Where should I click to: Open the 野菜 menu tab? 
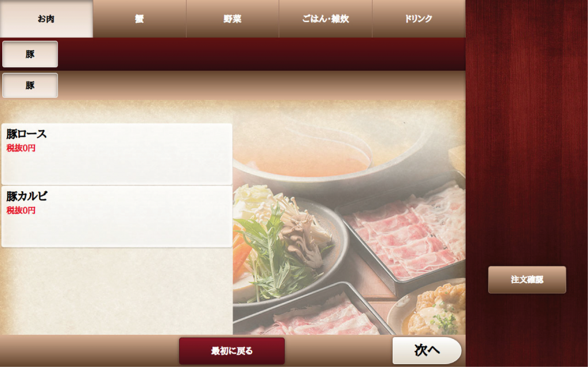pos(233,19)
